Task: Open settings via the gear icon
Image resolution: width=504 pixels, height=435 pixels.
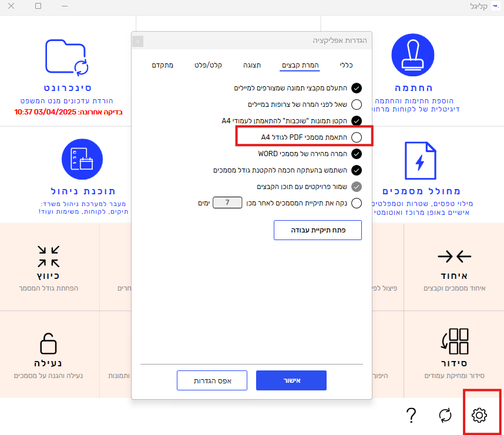Action: point(479,415)
